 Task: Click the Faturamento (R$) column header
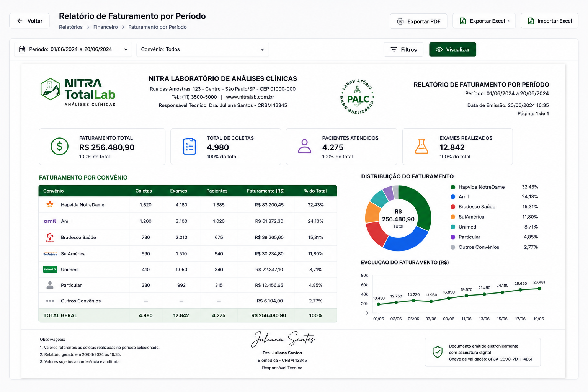(x=266, y=191)
